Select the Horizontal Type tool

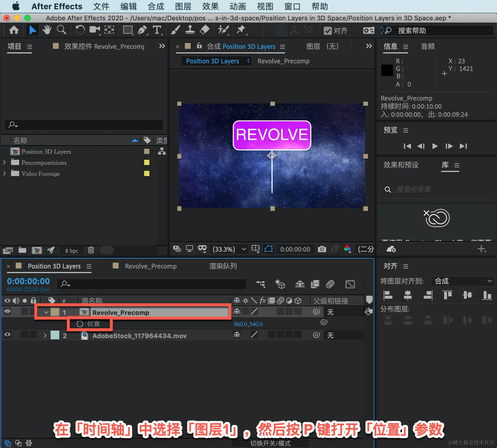click(x=157, y=30)
